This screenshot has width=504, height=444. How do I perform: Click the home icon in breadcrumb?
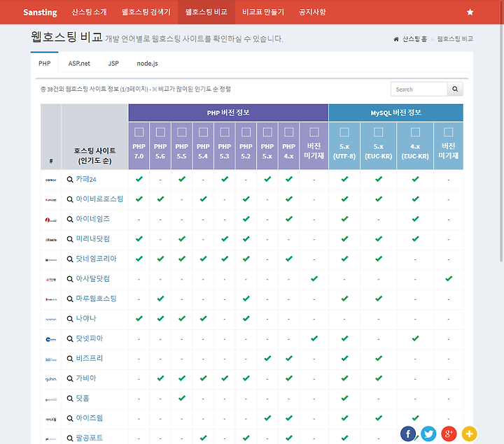pos(396,39)
